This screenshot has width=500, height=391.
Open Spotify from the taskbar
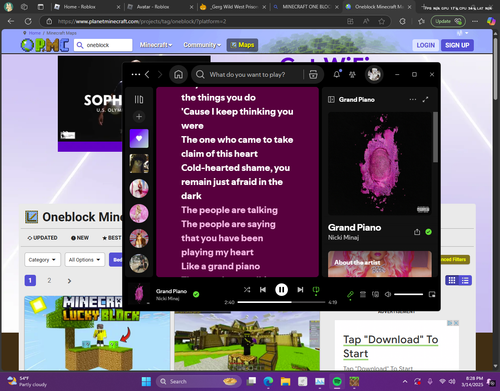pos(337,381)
